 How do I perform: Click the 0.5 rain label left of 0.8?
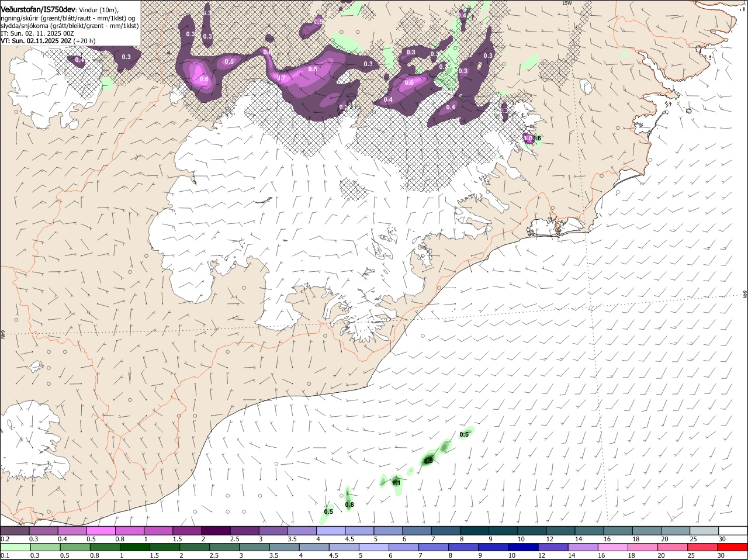(328, 511)
